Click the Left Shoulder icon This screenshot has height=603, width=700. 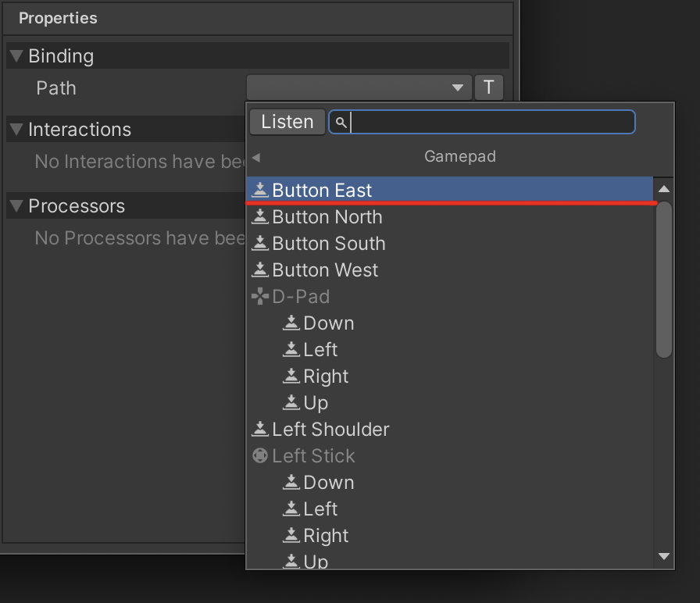[260, 430]
